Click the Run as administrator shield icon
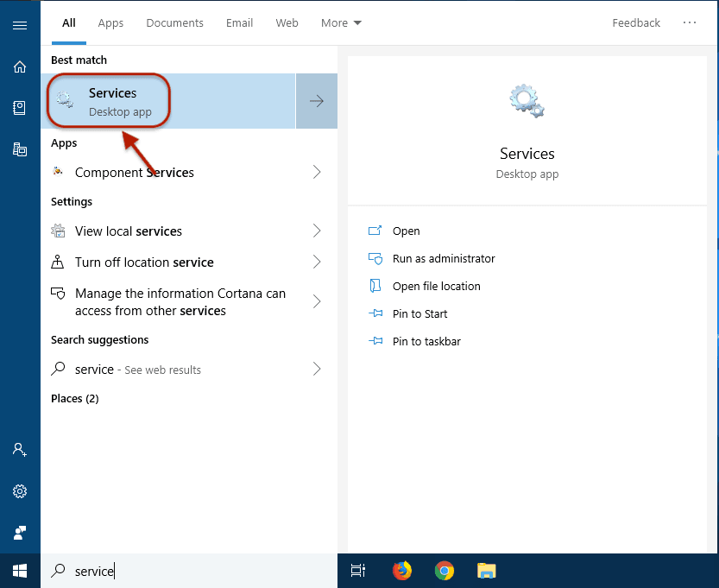This screenshot has width=719, height=588. pos(375,259)
